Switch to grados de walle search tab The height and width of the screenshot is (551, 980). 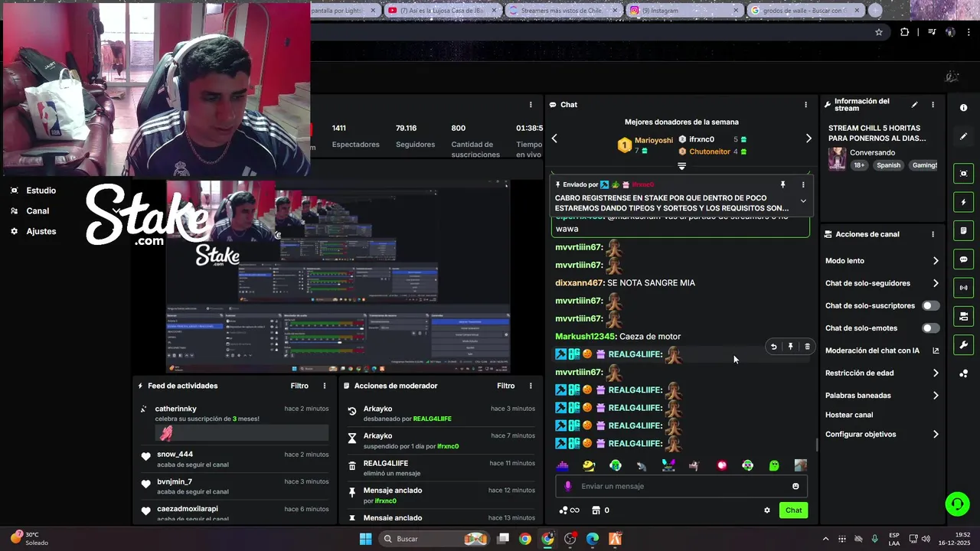[x=805, y=11]
